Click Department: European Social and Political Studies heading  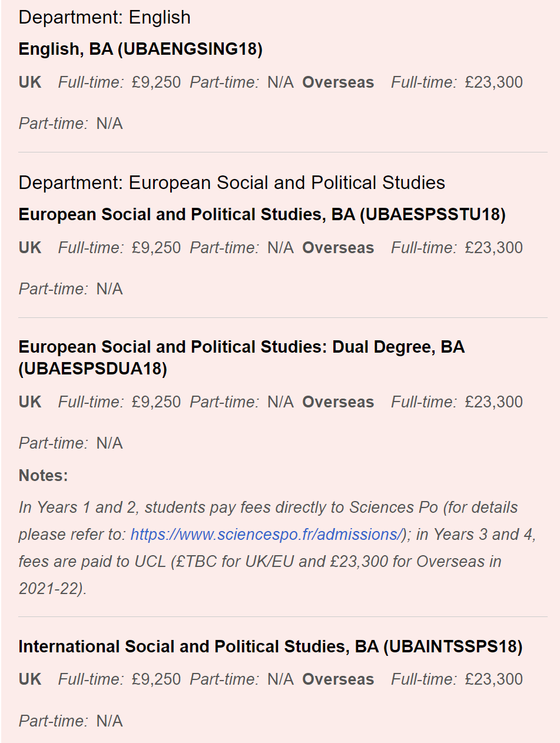click(x=231, y=183)
